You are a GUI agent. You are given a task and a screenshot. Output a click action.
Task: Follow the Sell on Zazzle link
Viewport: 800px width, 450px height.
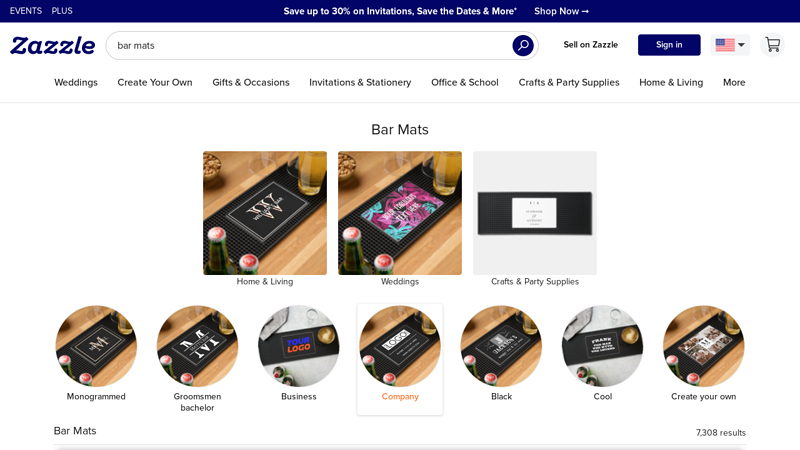click(x=590, y=45)
